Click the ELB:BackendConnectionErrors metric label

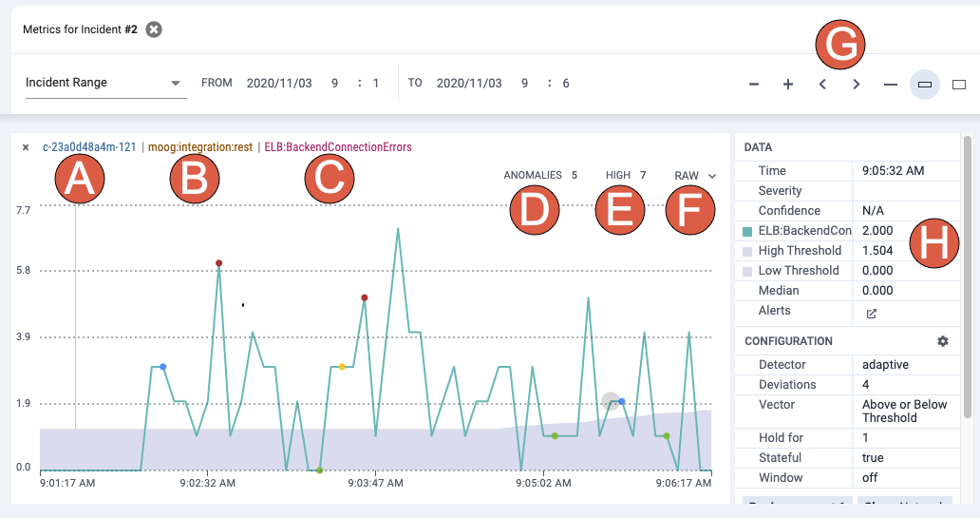[338, 147]
